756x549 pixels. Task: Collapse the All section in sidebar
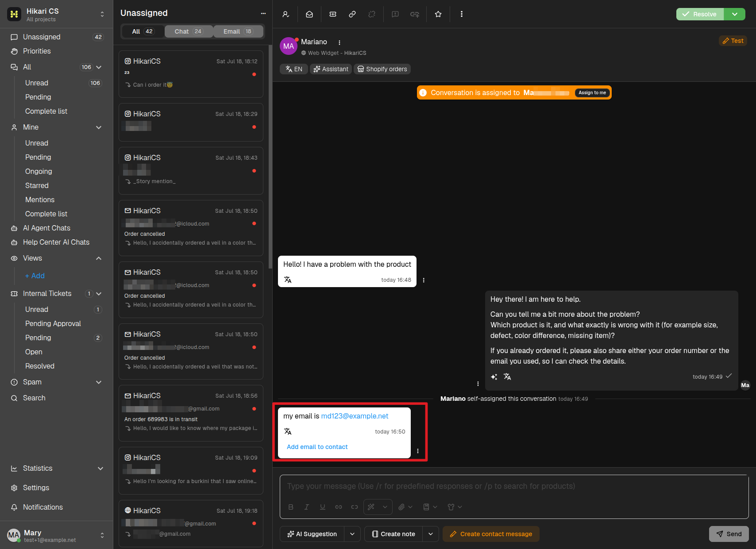point(99,67)
